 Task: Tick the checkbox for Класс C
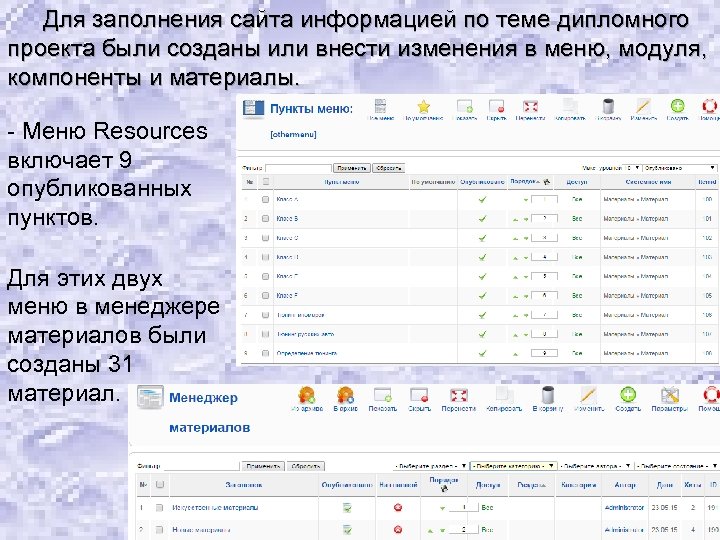point(265,238)
